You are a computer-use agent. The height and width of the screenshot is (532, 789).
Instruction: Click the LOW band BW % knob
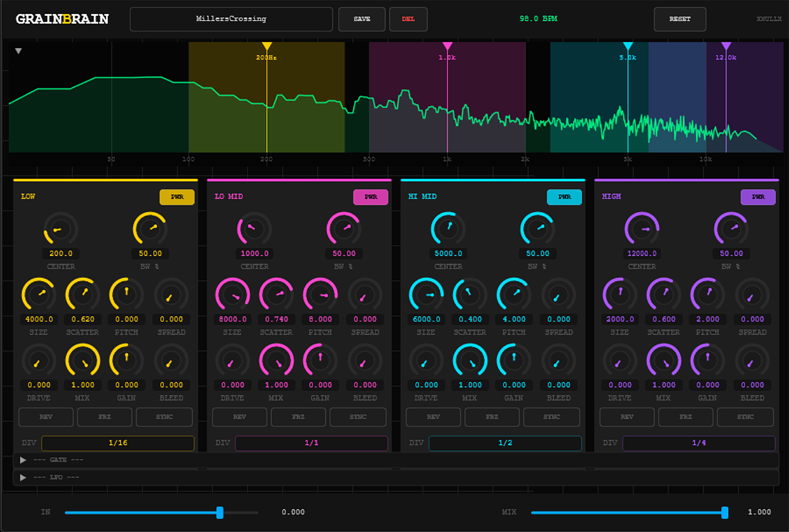(x=150, y=229)
